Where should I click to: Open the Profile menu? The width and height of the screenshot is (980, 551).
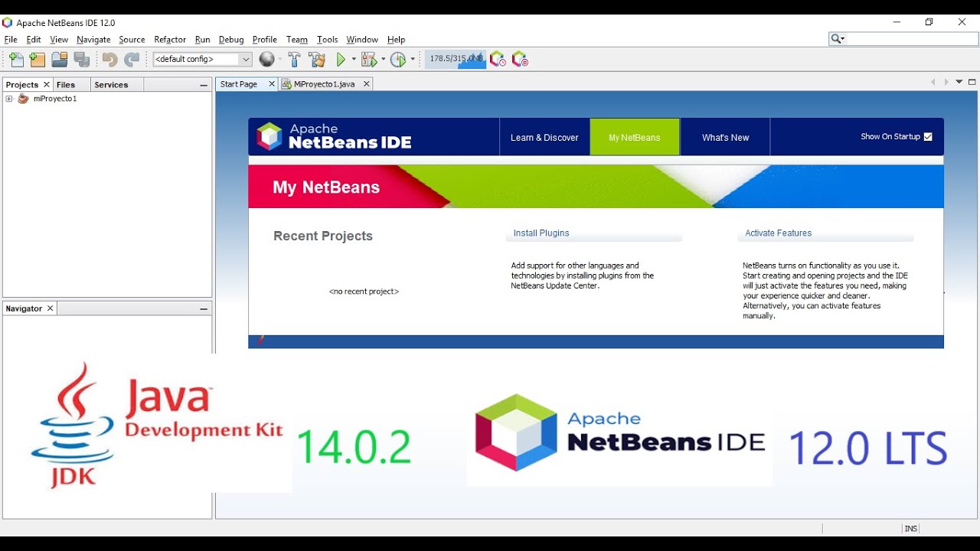pos(265,40)
